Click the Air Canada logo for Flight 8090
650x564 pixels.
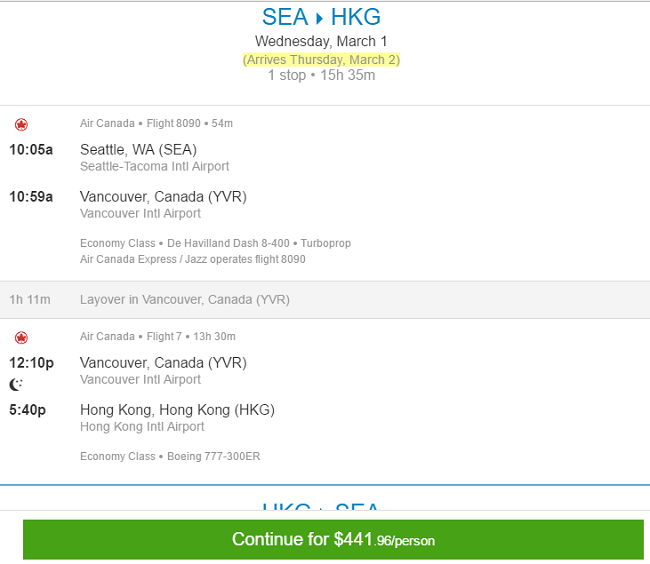click(x=21, y=124)
